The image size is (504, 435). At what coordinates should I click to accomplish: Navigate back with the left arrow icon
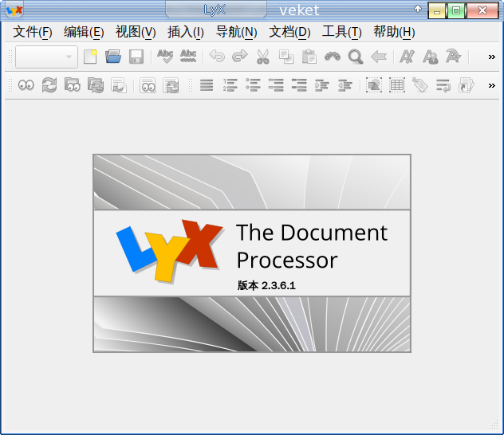[x=379, y=57]
